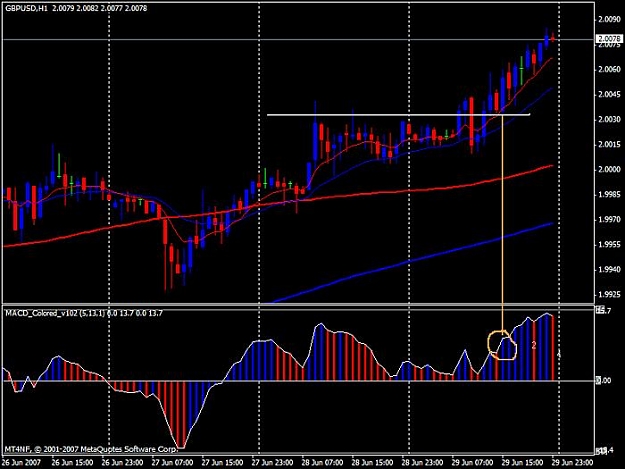Click the 2.0030 price axis label
The width and height of the screenshot is (625, 469).
(609, 120)
